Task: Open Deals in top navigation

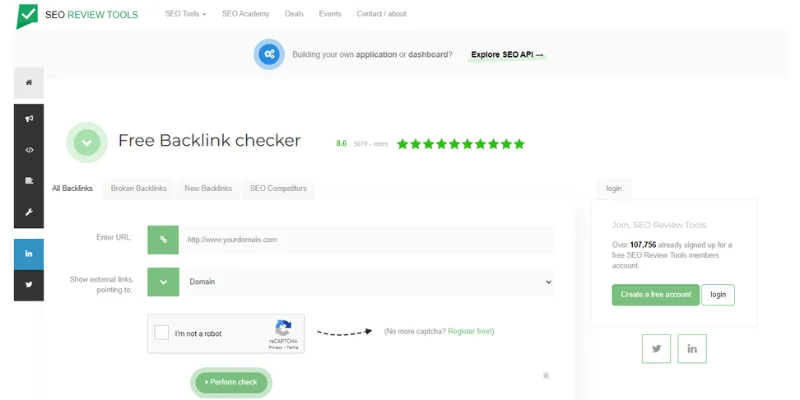Action: coord(294,14)
